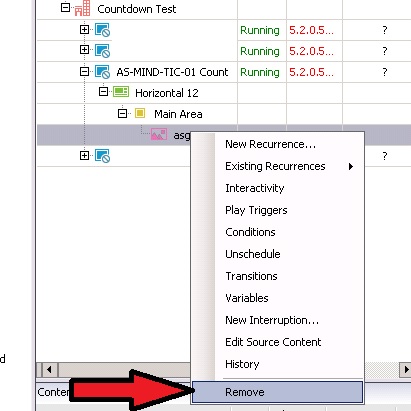The height and width of the screenshot is (411, 411).
Task: Click the Countdown Test building icon
Action: tap(82, 8)
